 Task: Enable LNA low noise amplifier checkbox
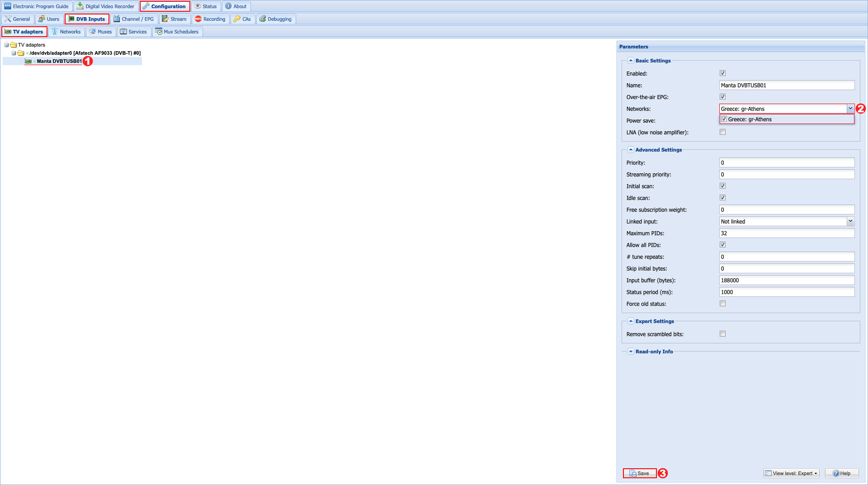point(722,132)
